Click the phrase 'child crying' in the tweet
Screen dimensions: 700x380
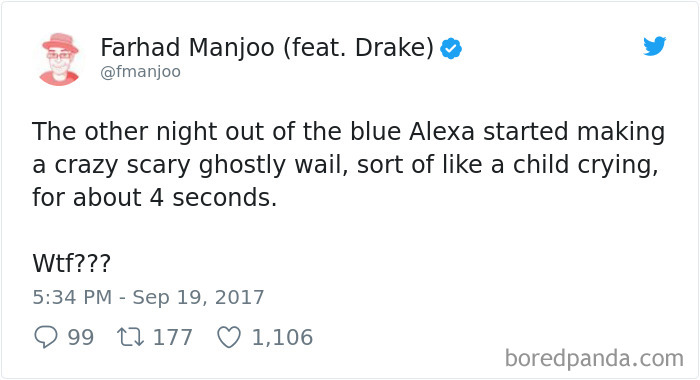pos(582,165)
